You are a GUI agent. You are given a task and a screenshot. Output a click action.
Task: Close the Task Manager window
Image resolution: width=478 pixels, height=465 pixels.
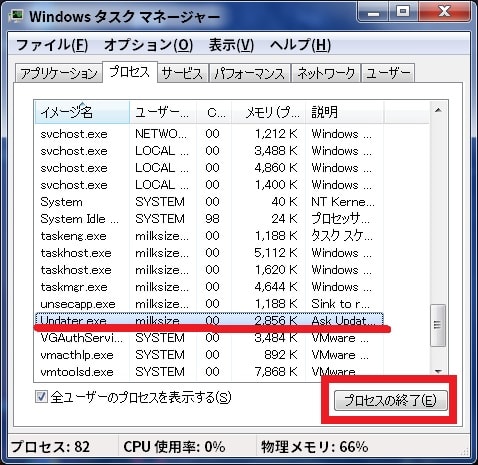(x=444, y=13)
